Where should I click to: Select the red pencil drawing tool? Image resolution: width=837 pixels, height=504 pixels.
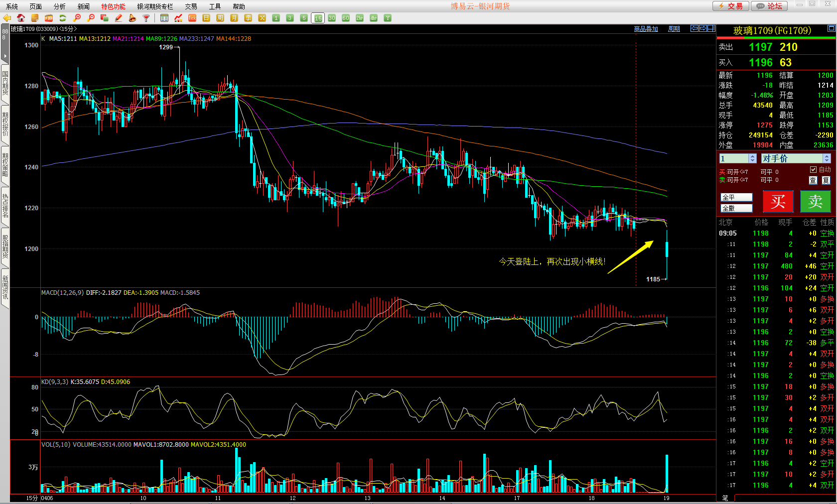[x=119, y=18]
